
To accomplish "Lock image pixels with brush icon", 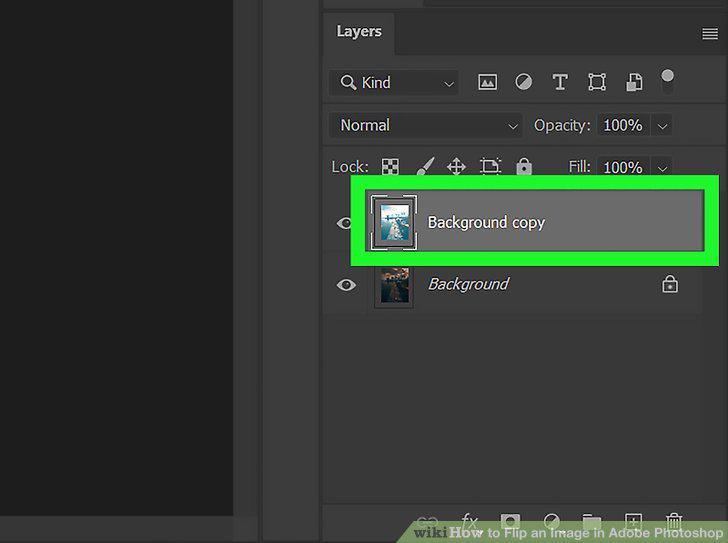I will point(425,166).
